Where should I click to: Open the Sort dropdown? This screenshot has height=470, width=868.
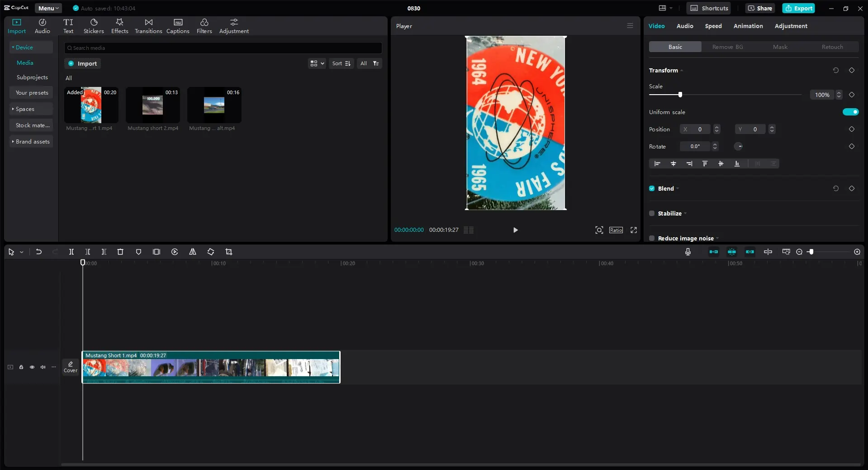click(x=342, y=63)
